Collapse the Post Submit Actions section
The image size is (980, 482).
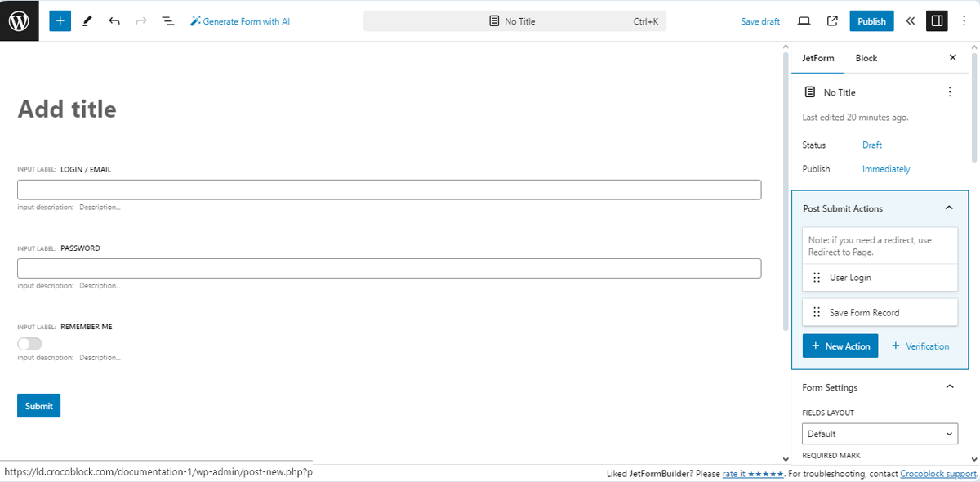[x=948, y=208]
